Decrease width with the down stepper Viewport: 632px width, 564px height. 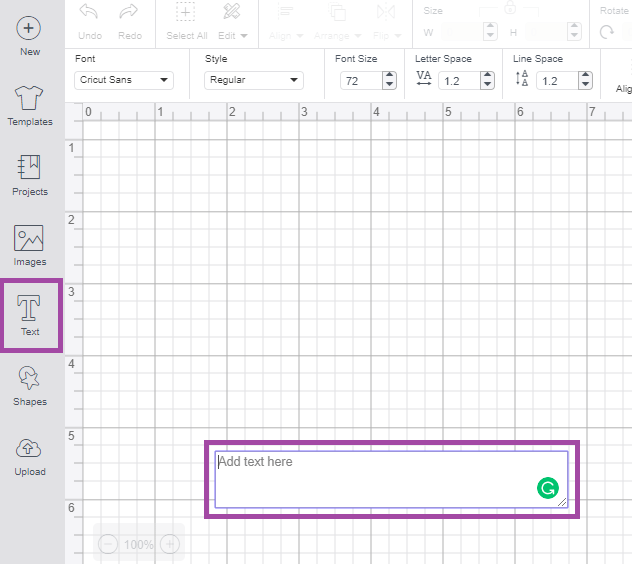tap(490, 36)
